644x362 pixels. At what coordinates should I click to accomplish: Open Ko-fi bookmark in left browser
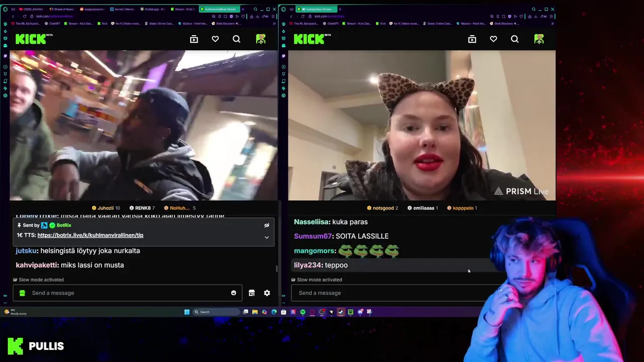(x=127, y=24)
